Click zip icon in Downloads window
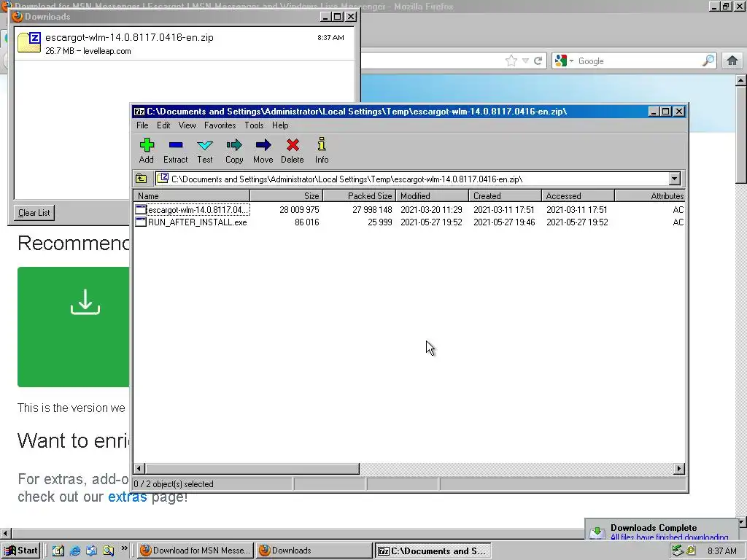The image size is (747, 560). 29,42
